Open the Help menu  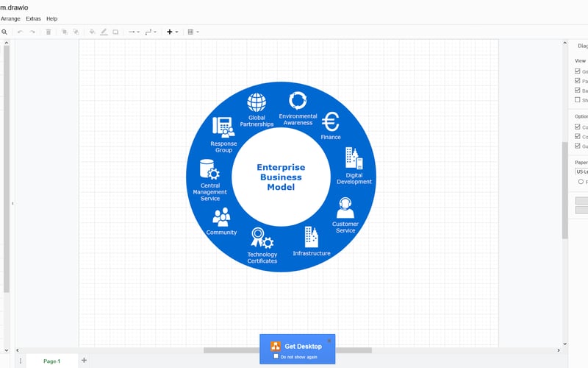click(x=51, y=19)
